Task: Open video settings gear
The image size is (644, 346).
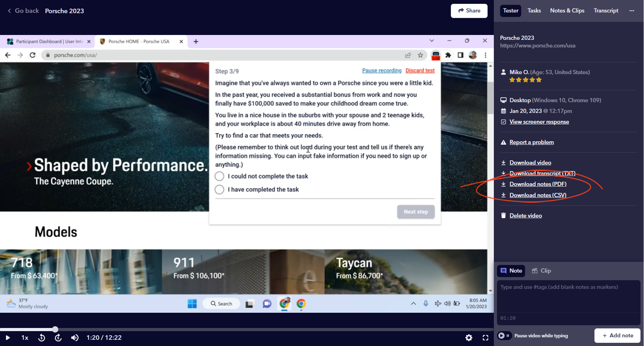Action: [469, 338]
